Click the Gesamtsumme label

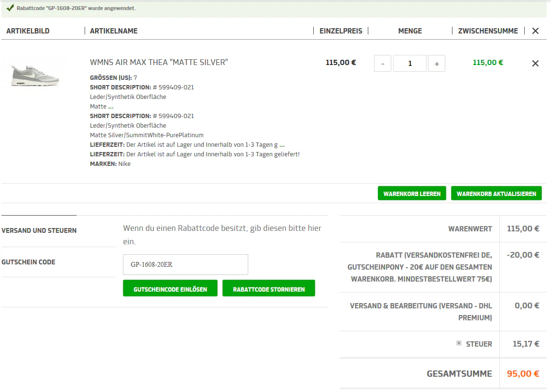click(459, 374)
